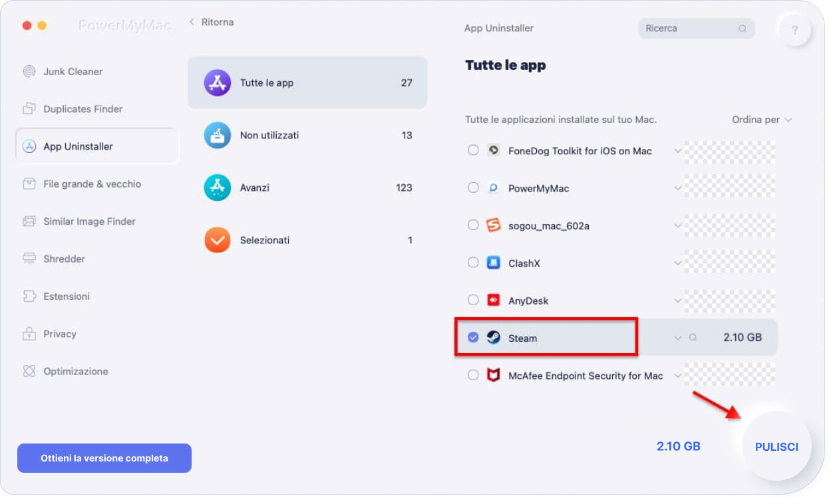The image size is (835, 504).
Task: Check the ClashX app checkbox
Action: tap(473, 263)
